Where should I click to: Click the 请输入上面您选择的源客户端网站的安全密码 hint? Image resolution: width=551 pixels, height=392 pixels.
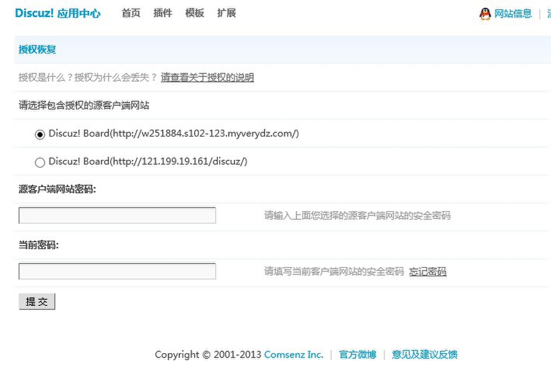coord(357,215)
